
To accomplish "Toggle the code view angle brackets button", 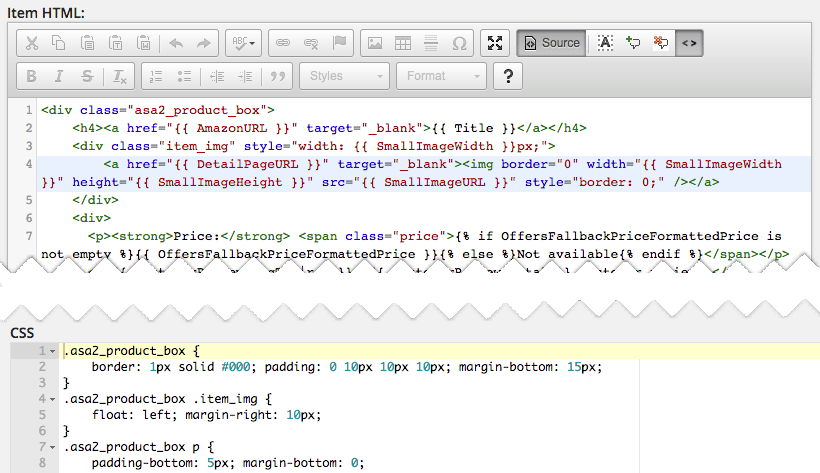I will (x=689, y=43).
